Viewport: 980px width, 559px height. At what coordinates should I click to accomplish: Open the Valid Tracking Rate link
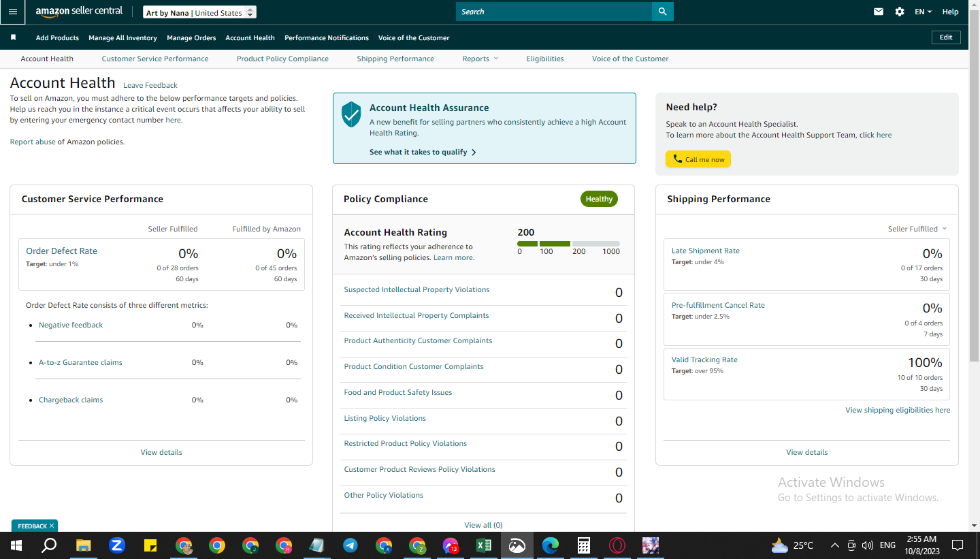[704, 360]
